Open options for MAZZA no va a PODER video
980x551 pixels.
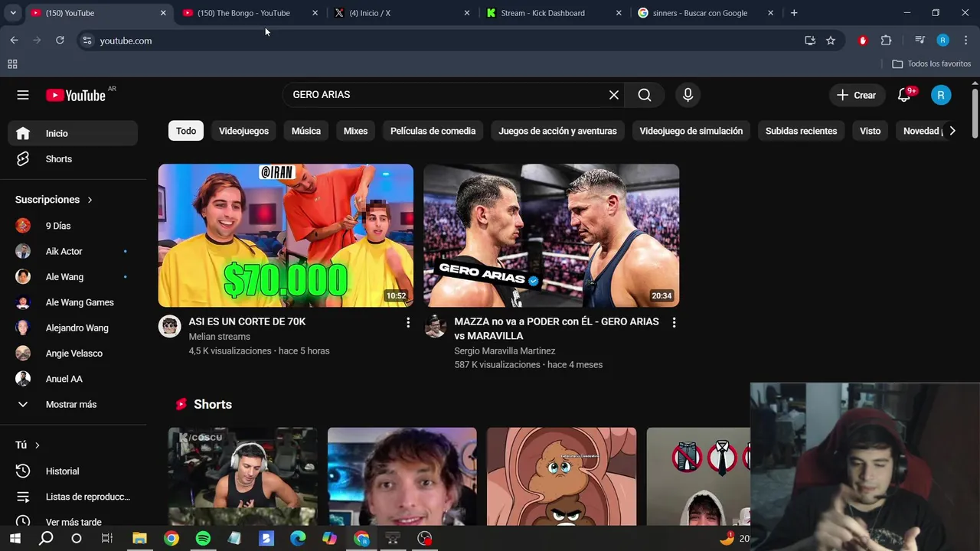(674, 323)
